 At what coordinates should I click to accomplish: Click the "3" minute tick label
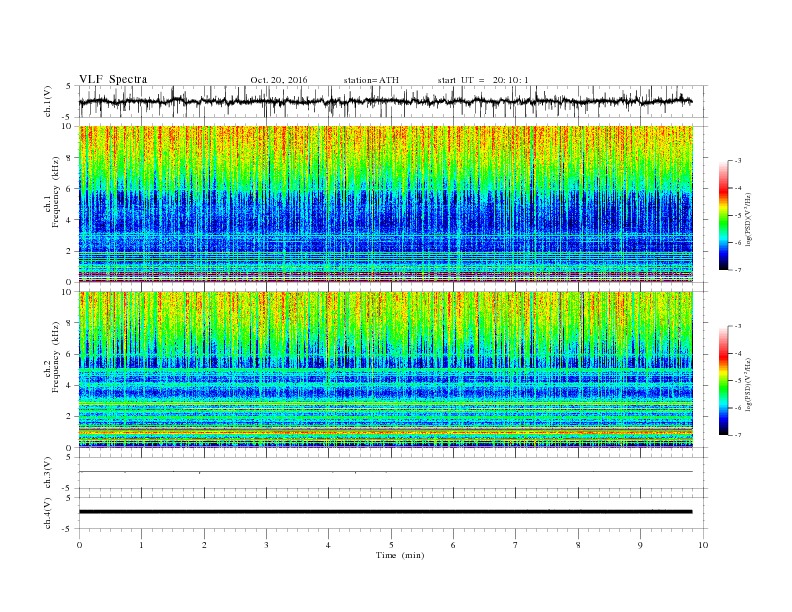pyautogui.click(x=266, y=545)
